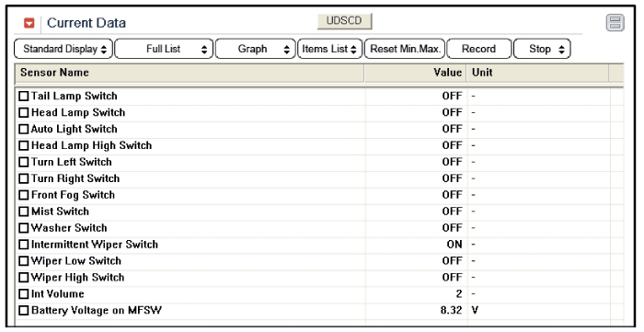
Task: Open the Items List selector
Action: (x=329, y=49)
